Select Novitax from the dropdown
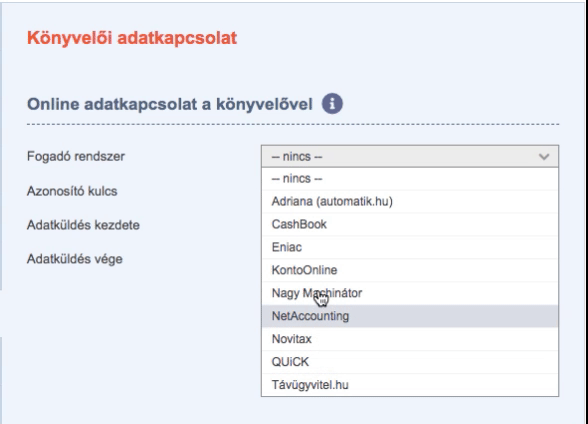Image resolution: width=588 pixels, height=424 pixels. [x=410, y=339]
